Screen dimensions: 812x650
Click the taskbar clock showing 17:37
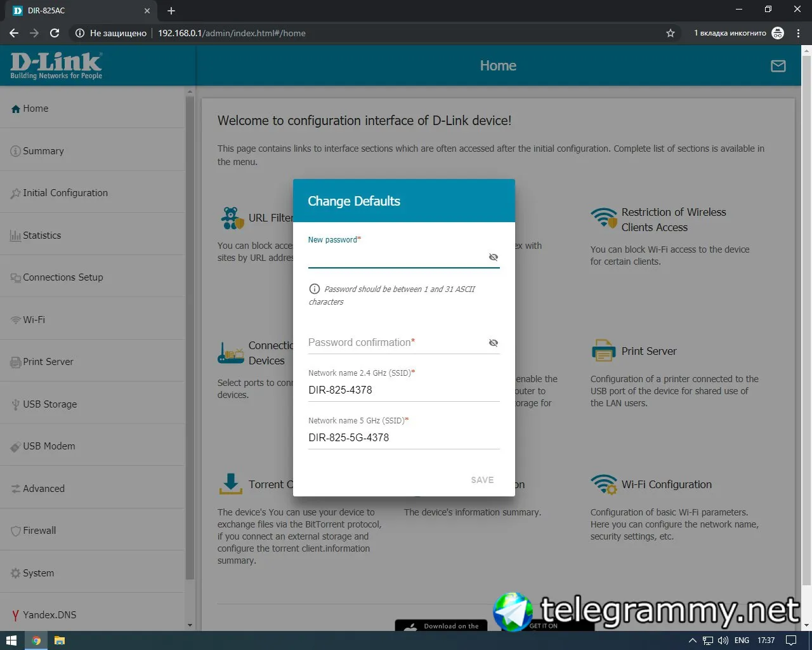click(x=766, y=640)
